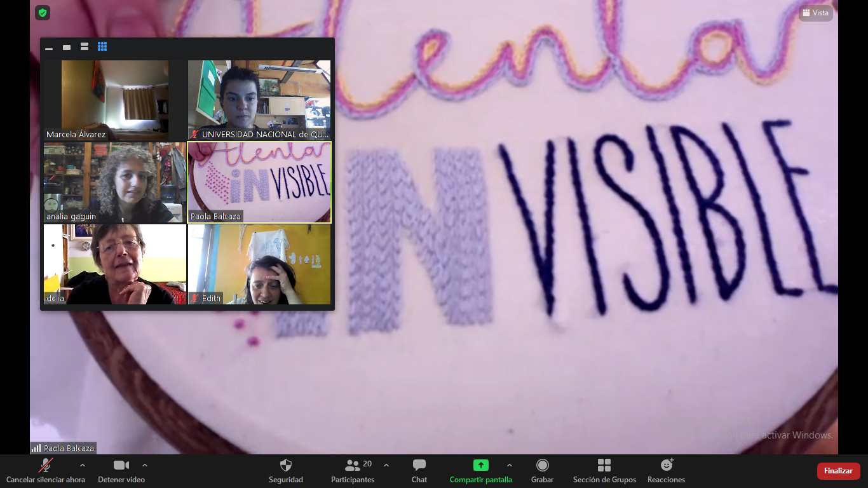Expand the arrow next to Participantes

point(386,465)
